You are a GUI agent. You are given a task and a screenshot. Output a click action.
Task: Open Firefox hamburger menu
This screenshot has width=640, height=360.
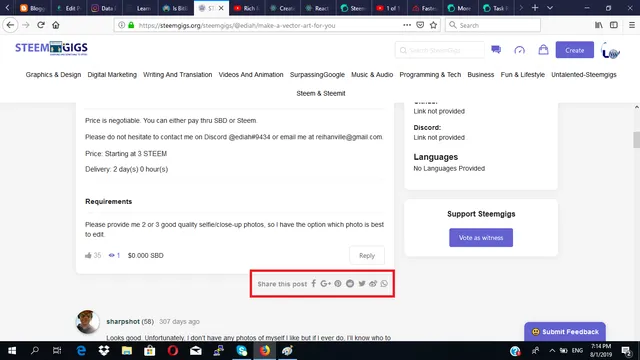coord(631,25)
